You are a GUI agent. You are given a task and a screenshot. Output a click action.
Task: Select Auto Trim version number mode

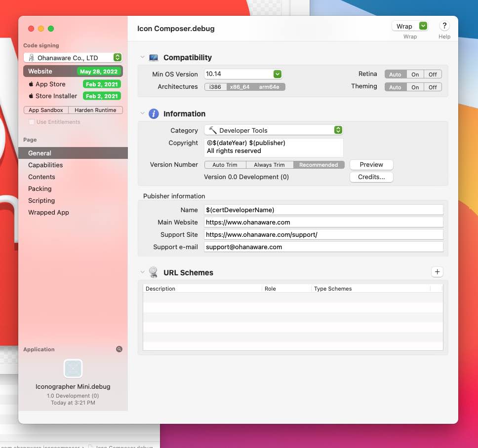(225, 165)
